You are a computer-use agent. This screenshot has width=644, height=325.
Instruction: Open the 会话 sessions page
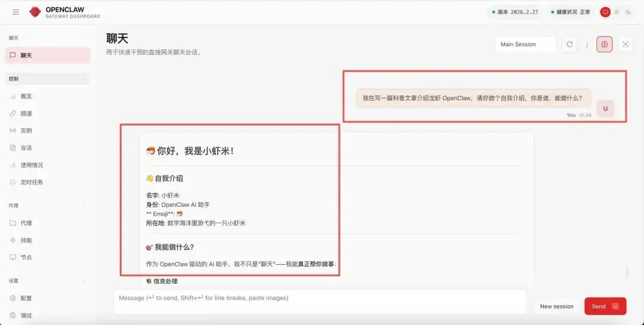(x=47, y=148)
